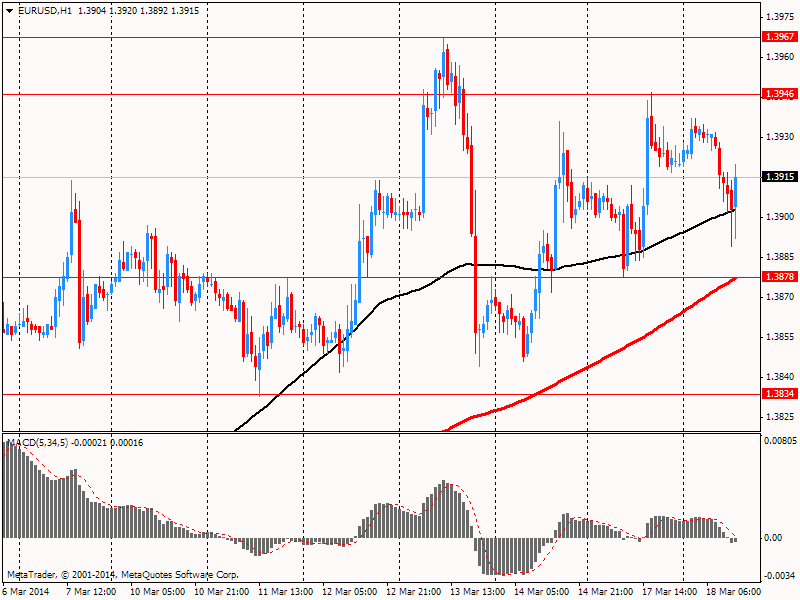Click the 13 Mar 13:00 time label

475,591
